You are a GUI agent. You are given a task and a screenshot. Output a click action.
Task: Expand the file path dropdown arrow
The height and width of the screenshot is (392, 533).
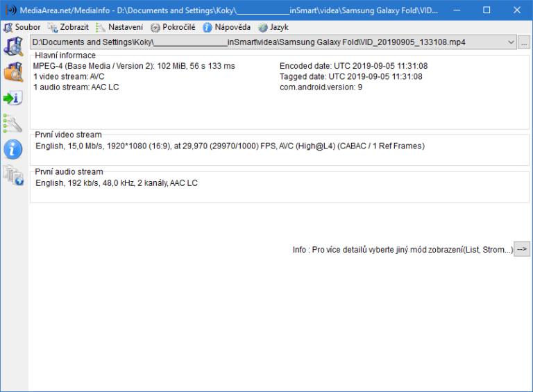(511, 42)
